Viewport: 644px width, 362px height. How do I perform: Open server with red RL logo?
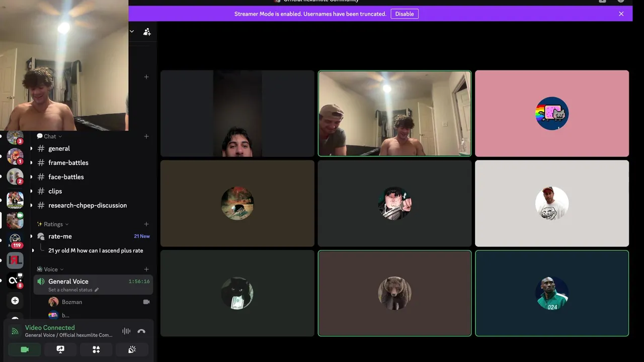click(x=15, y=260)
